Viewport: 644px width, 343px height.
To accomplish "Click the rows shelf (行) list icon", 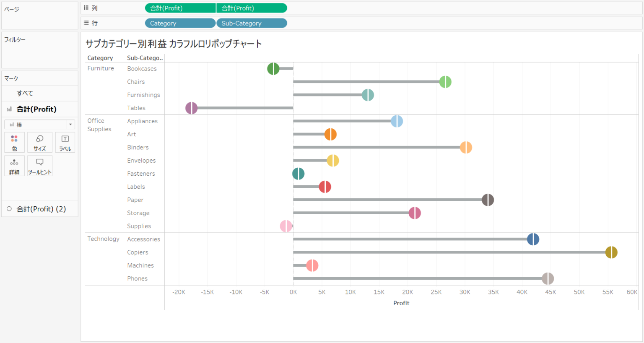I will click(x=87, y=23).
